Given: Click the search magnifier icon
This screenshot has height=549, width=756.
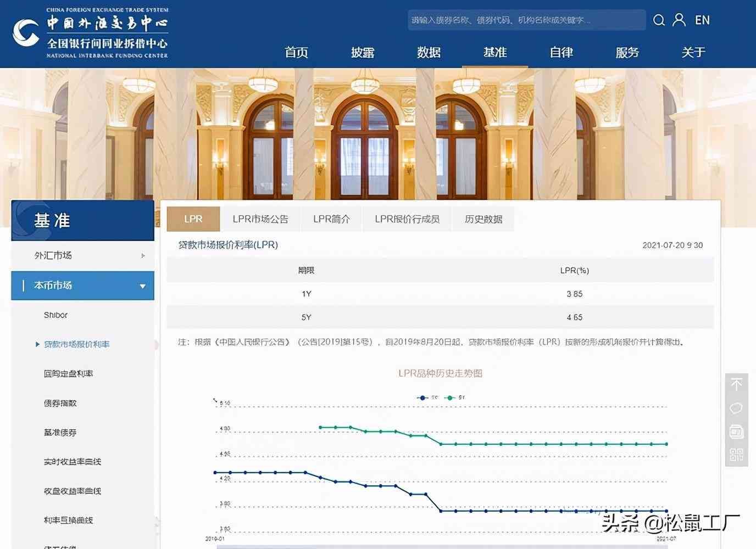Looking at the screenshot, I should tap(659, 20).
